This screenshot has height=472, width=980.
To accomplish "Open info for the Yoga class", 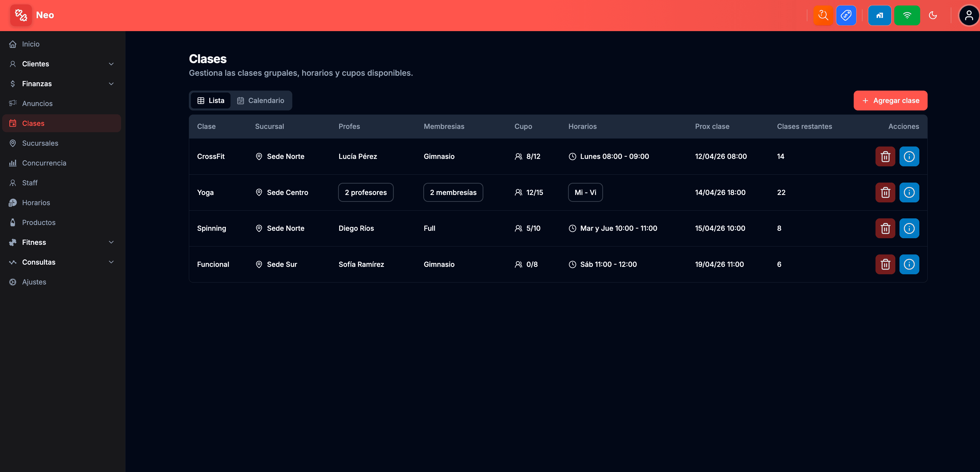I will [909, 193].
